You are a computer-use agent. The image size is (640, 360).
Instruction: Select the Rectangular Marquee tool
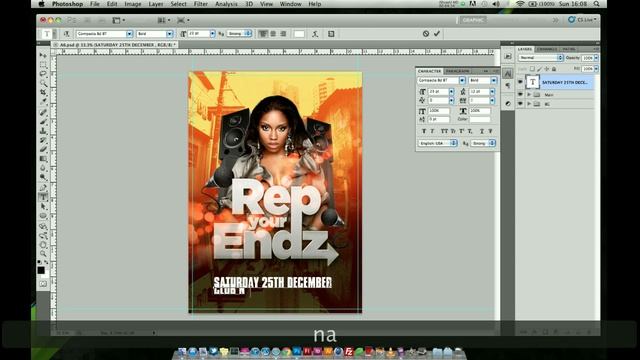[43, 64]
